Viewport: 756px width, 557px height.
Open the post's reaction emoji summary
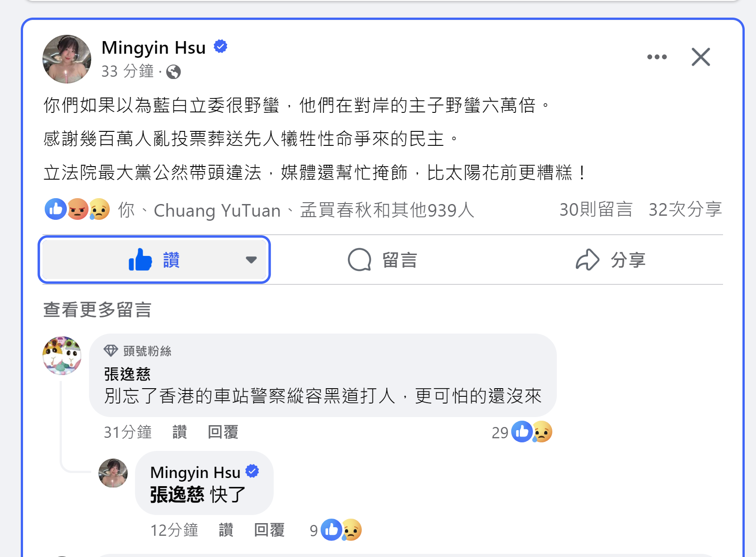pos(77,209)
